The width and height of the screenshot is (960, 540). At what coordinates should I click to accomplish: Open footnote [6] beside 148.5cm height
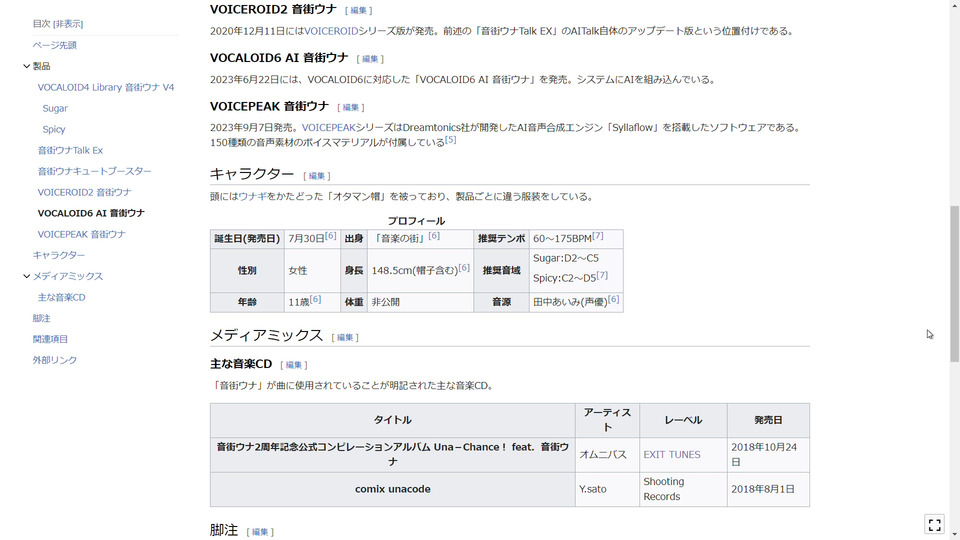pos(464,268)
